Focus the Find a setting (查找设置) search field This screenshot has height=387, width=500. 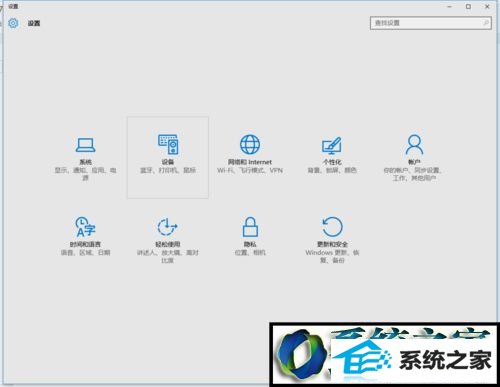[431, 23]
